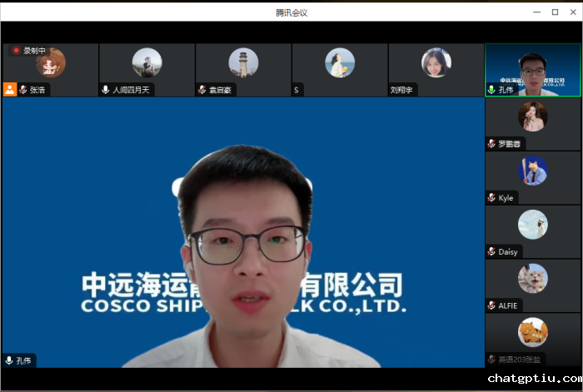
Task: Select 人间四月天's avatar
Action: [x=147, y=62]
